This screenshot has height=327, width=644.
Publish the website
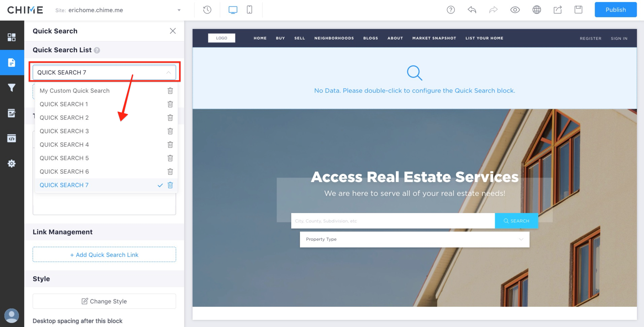click(616, 10)
